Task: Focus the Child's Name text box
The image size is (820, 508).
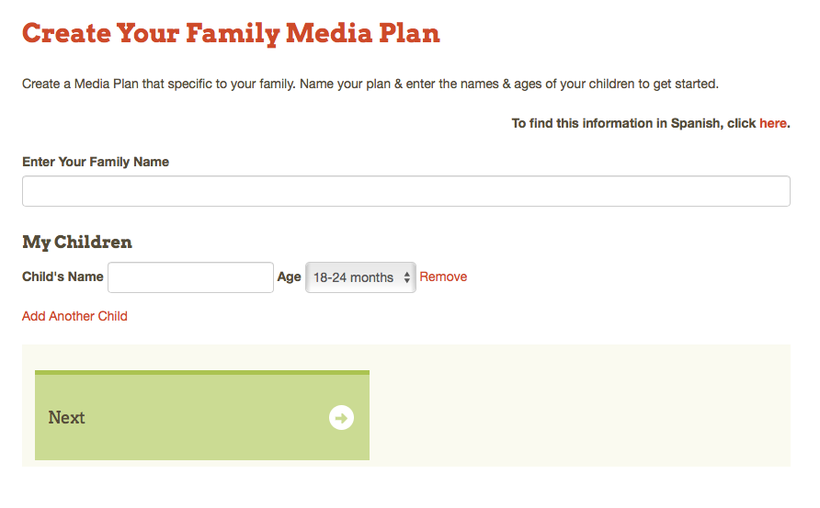Action: (x=190, y=277)
